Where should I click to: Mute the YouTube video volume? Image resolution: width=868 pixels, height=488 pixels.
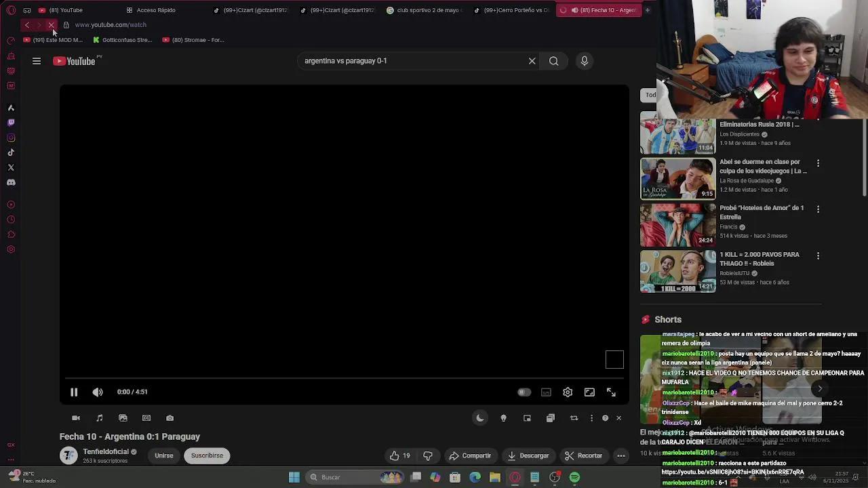(x=98, y=392)
